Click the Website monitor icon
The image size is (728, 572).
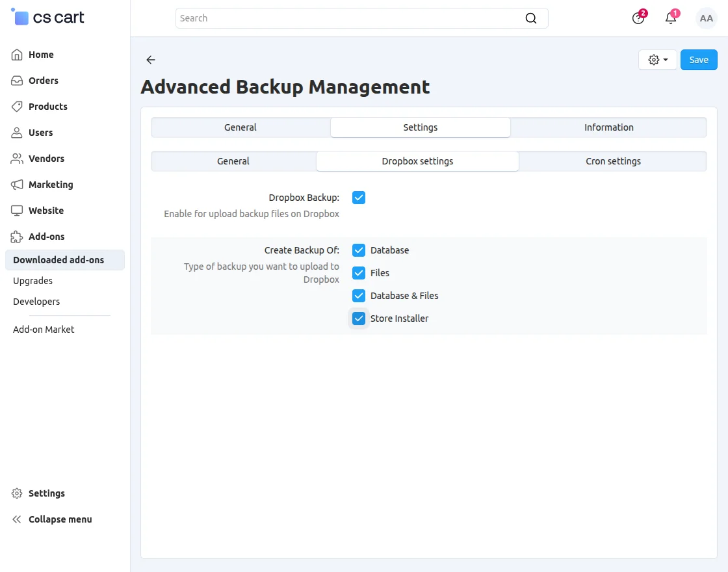point(17,211)
